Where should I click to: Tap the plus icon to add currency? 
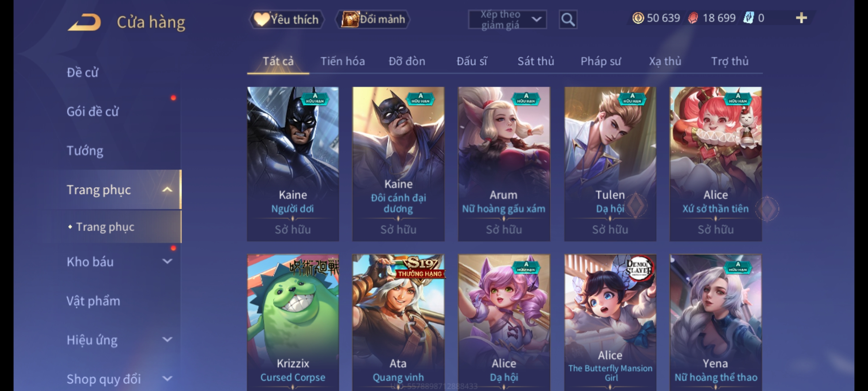click(x=801, y=18)
